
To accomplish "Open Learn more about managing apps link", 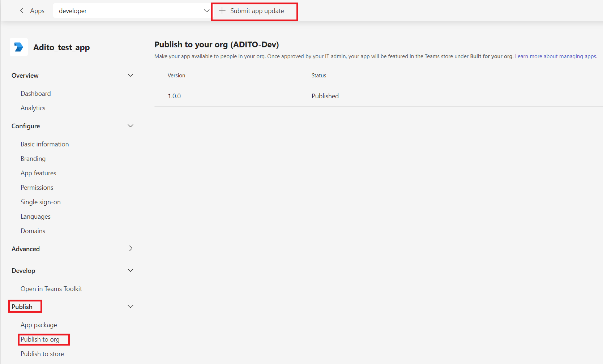I will coord(556,56).
